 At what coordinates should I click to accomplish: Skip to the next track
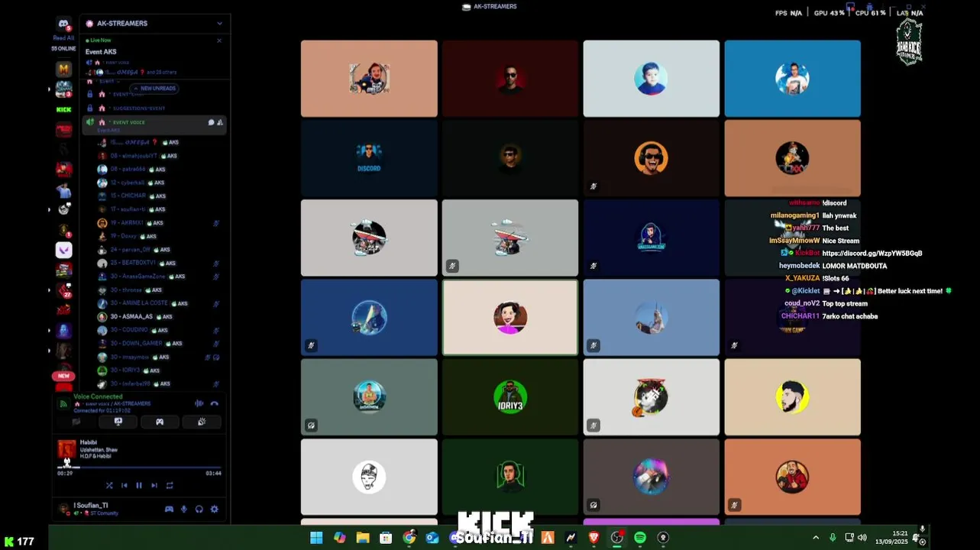point(154,485)
